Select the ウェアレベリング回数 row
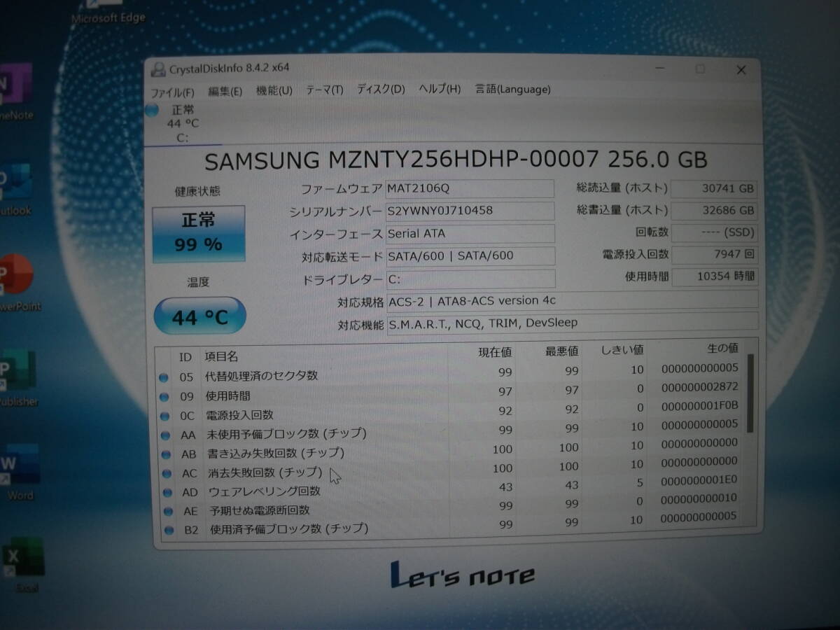This screenshot has height=630, width=840. click(454, 488)
